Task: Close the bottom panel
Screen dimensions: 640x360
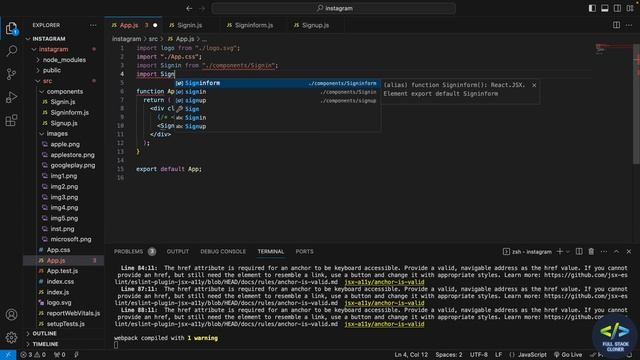Action: tap(629, 251)
